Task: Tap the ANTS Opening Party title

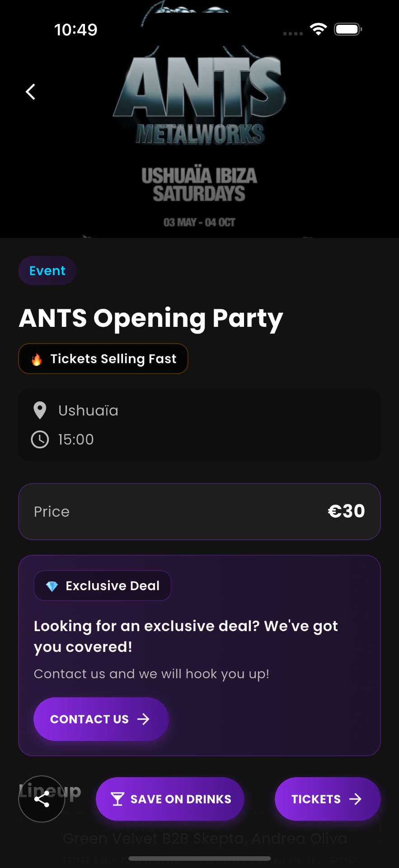Action: (151, 318)
